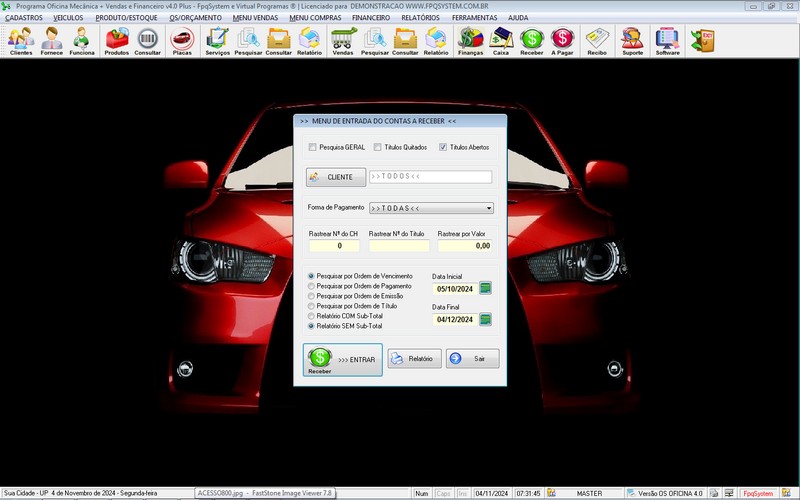Click the A Pagar toolbar icon
Viewport: 800px width, 500px height.
pos(562,41)
